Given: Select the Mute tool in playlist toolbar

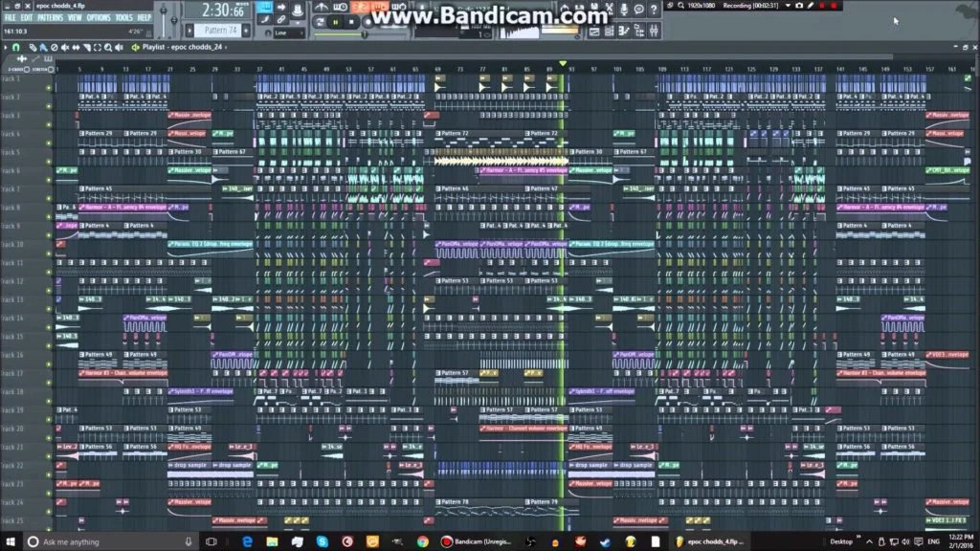Looking at the screenshot, I should 63,48.
